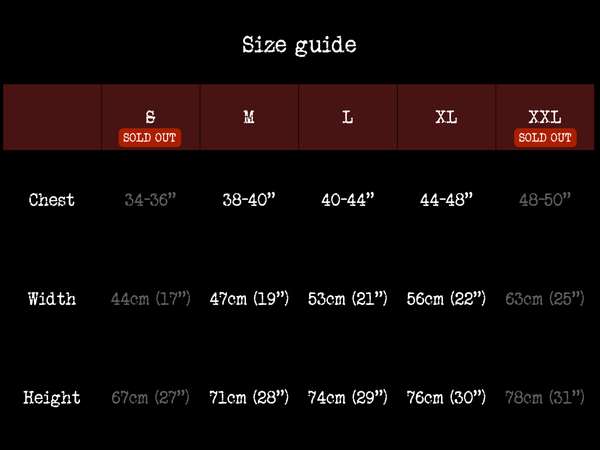Click the SOLD OUT badge under S
600x450 pixels.
[x=150, y=138]
